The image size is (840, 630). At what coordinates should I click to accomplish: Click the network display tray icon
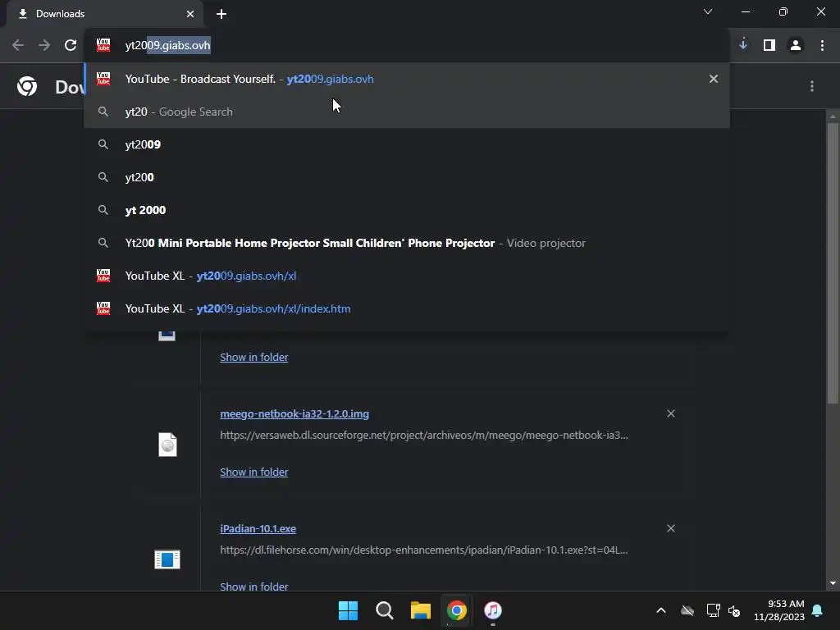(713, 610)
